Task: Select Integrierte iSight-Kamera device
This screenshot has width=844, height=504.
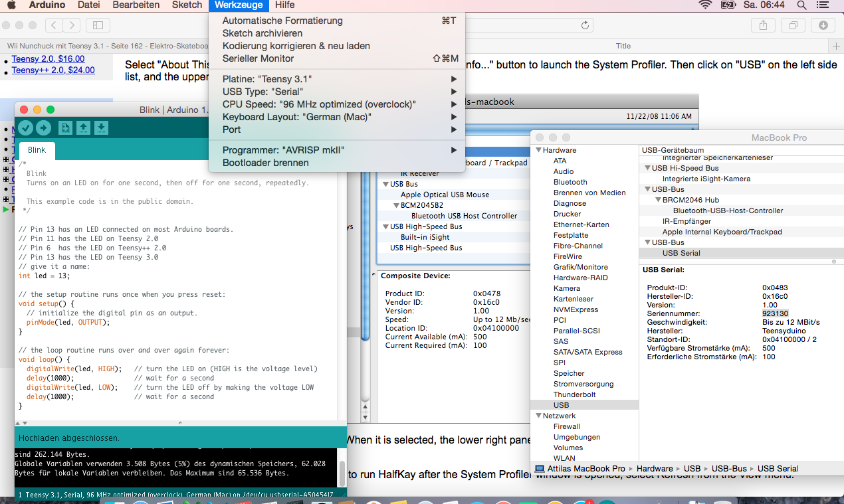Action: (x=706, y=179)
